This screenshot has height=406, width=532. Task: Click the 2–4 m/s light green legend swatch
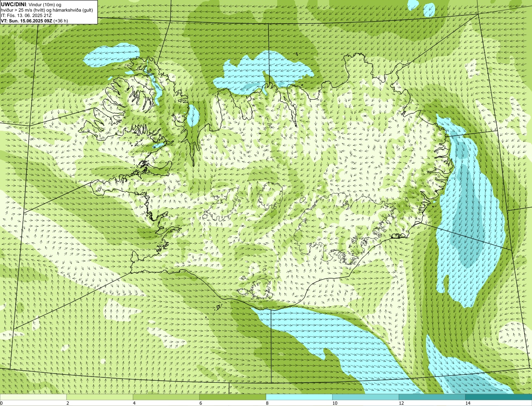100,397
